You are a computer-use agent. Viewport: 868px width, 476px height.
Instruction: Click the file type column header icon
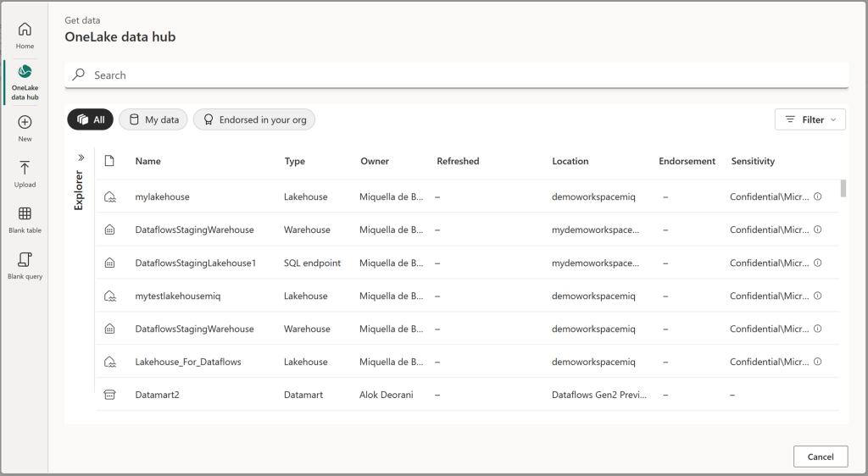[x=109, y=161]
